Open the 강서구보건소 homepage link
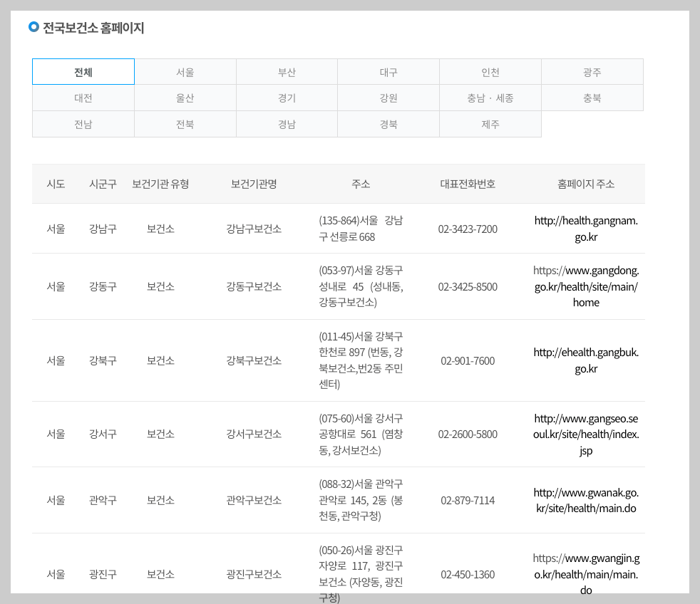Image resolution: width=700 pixels, height=604 pixels. (586, 434)
